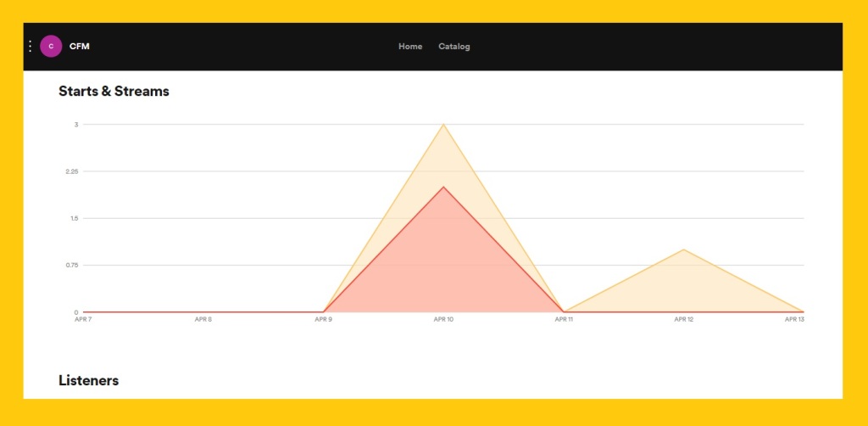Go to the Home tab
This screenshot has width=868, height=426.
410,47
